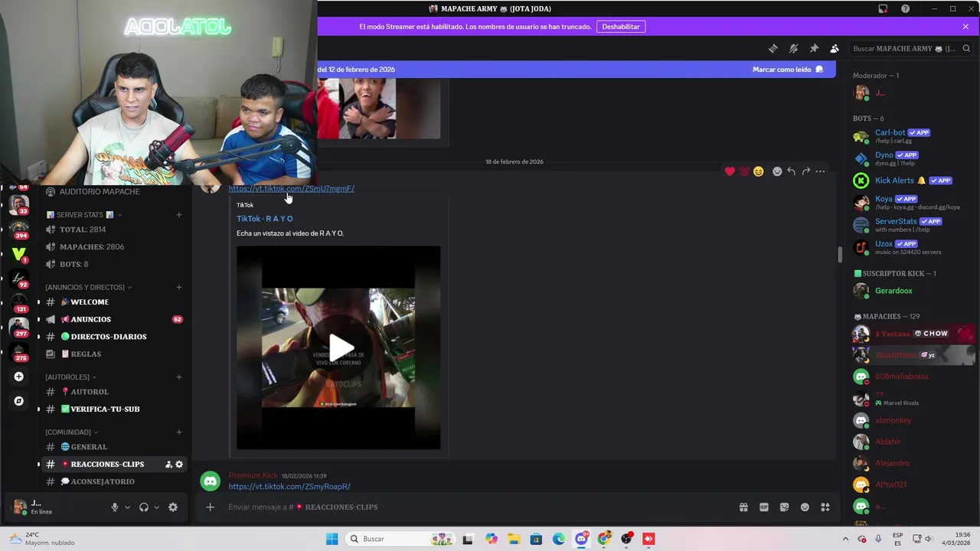
Task: Open more message options ellipsis
Action: coord(820,171)
